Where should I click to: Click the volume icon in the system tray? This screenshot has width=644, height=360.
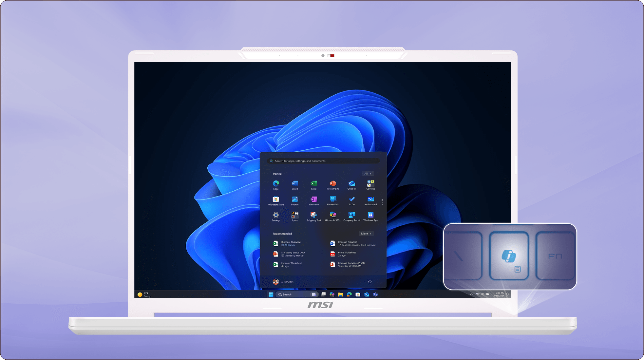pos(483,294)
